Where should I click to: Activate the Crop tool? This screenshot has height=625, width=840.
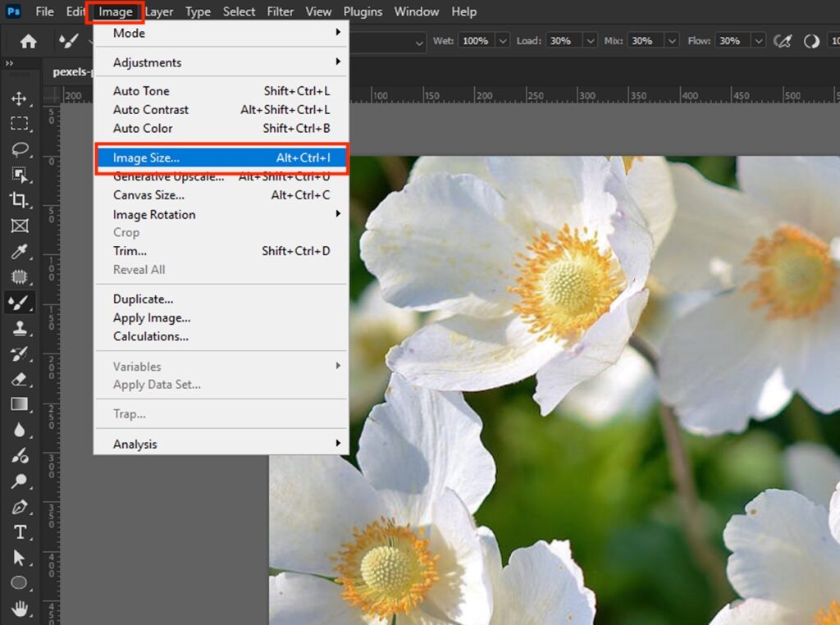pyautogui.click(x=21, y=200)
